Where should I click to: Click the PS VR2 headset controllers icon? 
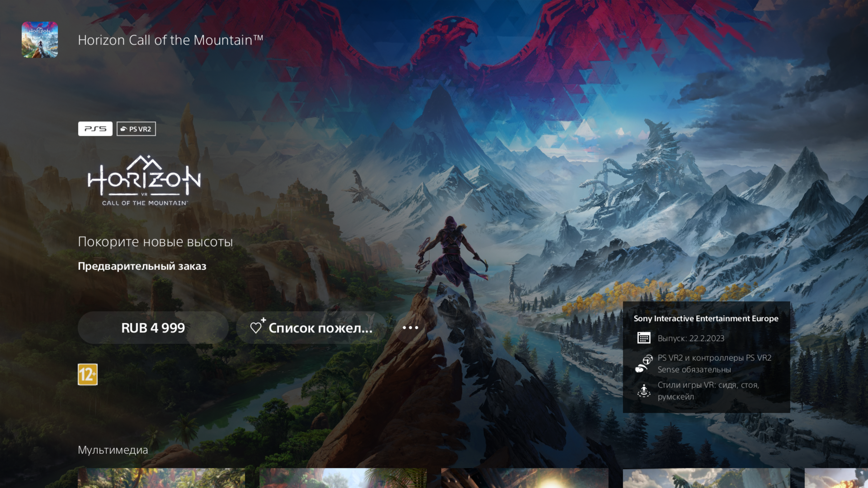[644, 364]
